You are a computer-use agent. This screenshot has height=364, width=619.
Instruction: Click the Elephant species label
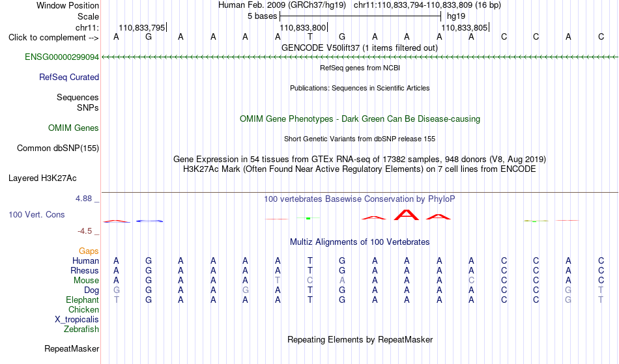(x=83, y=300)
